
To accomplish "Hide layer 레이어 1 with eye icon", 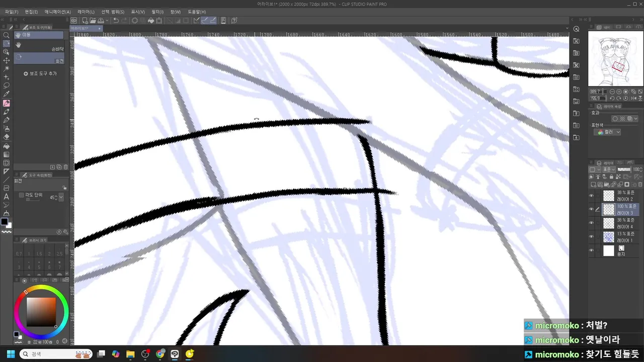I will pos(591,237).
